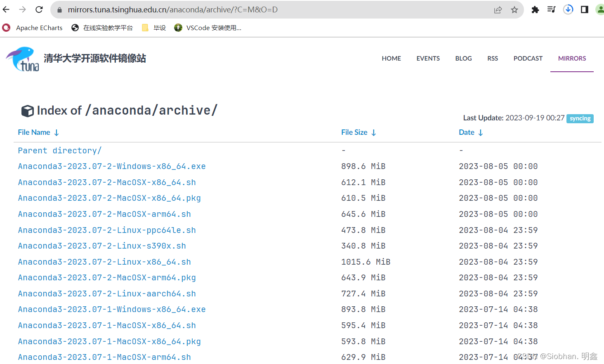This screenshot has width=604, height=364.
Task: Open the media control playlist icon
Action: pyautogui.click(x=552, y=9)
